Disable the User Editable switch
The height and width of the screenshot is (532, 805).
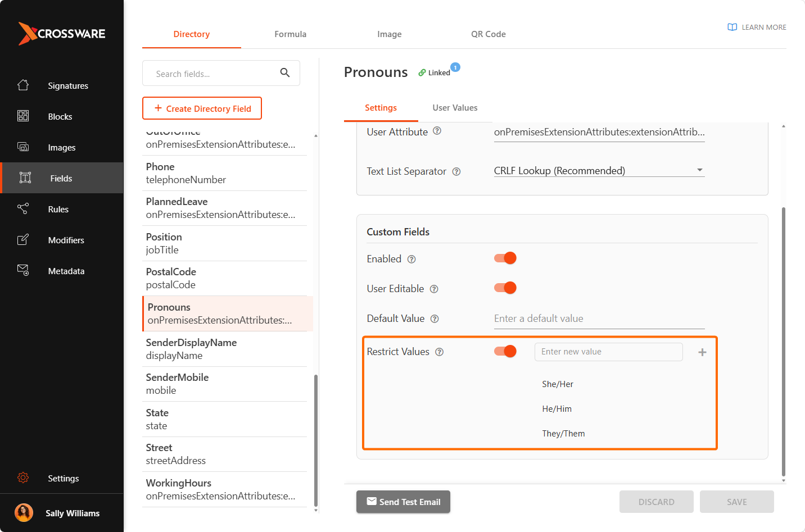click(505, 288)
